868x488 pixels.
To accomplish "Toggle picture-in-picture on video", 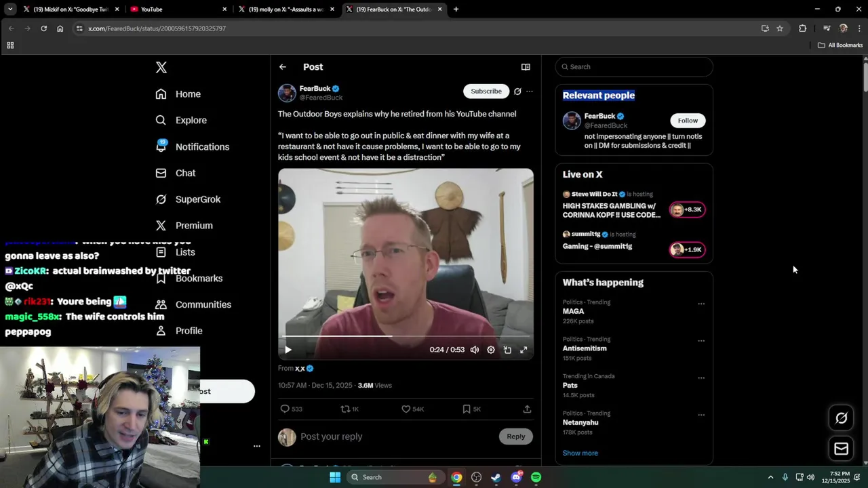I will (507, 350).
